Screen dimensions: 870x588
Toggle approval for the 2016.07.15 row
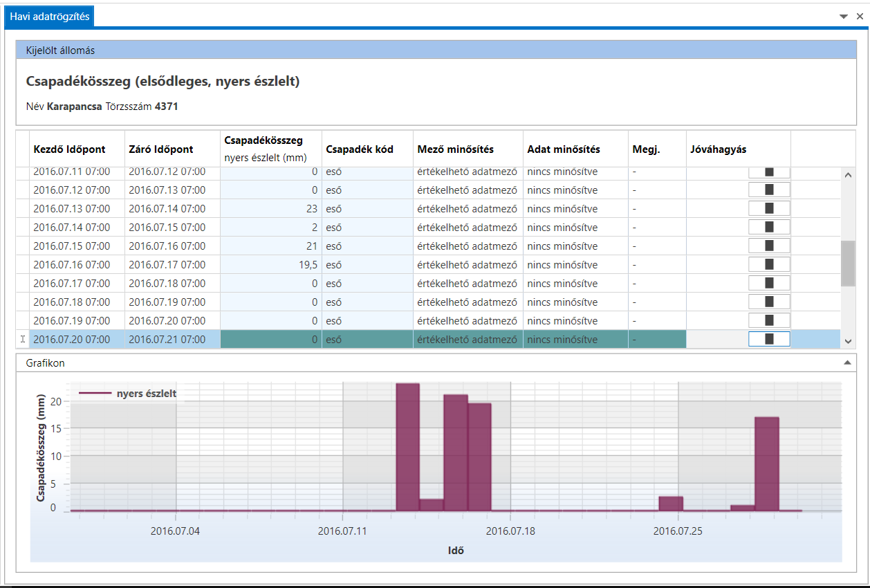click(769, 246)
